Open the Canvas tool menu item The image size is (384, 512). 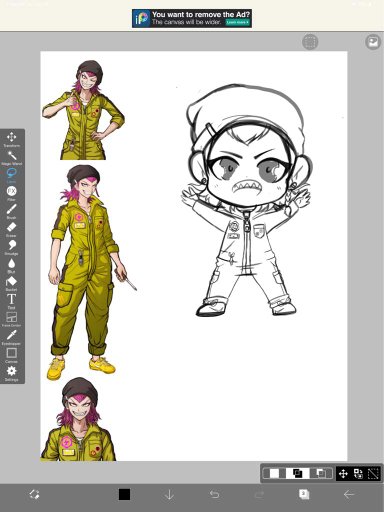coord(11,355)
